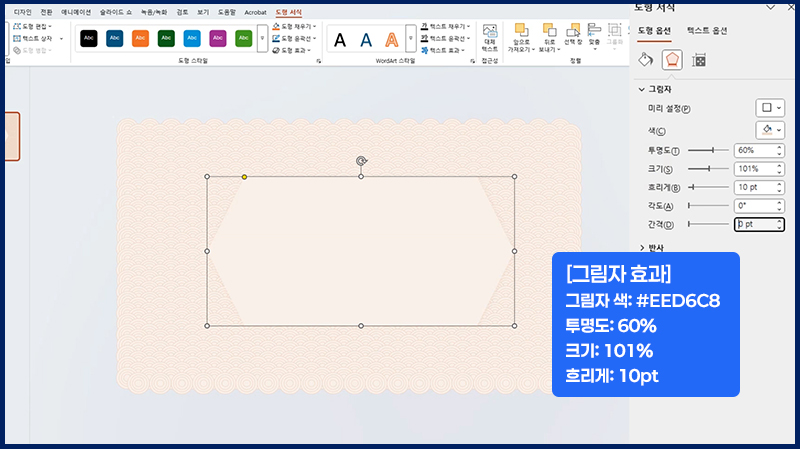Viewport: 800px width, 449px height.
Task: Open the 도형 편집 dropdown
Action: (x=33, y=26)
